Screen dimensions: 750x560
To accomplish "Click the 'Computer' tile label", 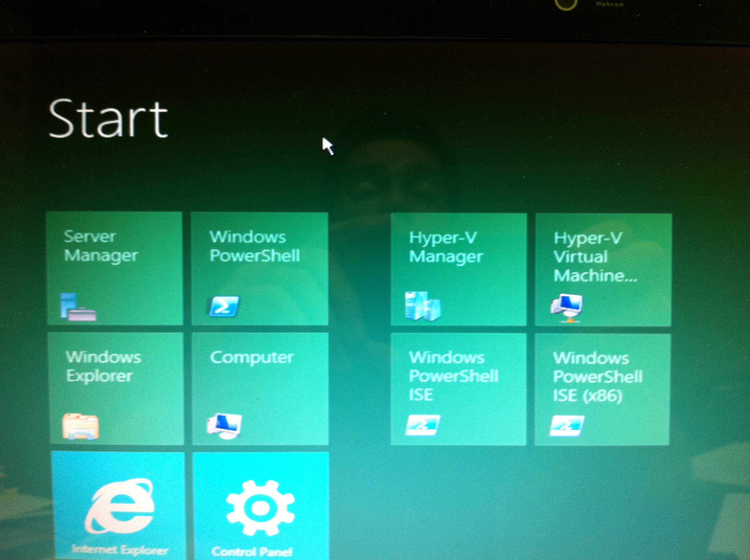I will [x=251, y=358].
